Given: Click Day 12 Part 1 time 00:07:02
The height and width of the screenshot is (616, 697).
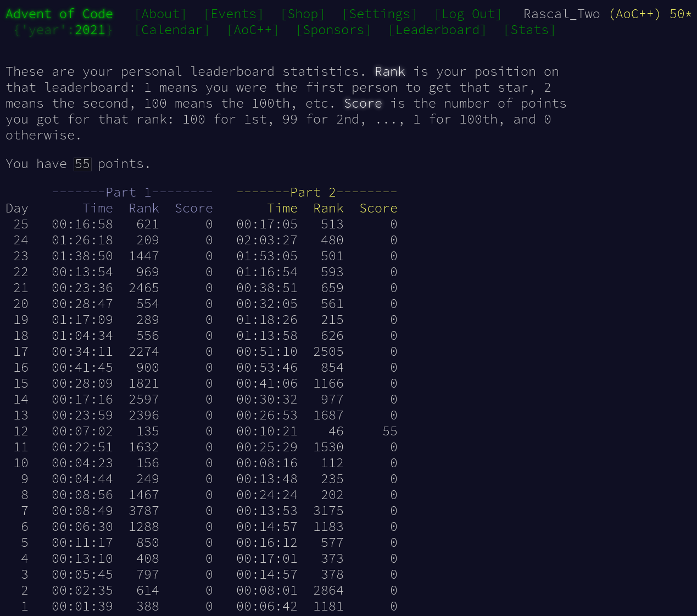Looking at the screenshot, I should pyautogui.click(x=82, y=431).
